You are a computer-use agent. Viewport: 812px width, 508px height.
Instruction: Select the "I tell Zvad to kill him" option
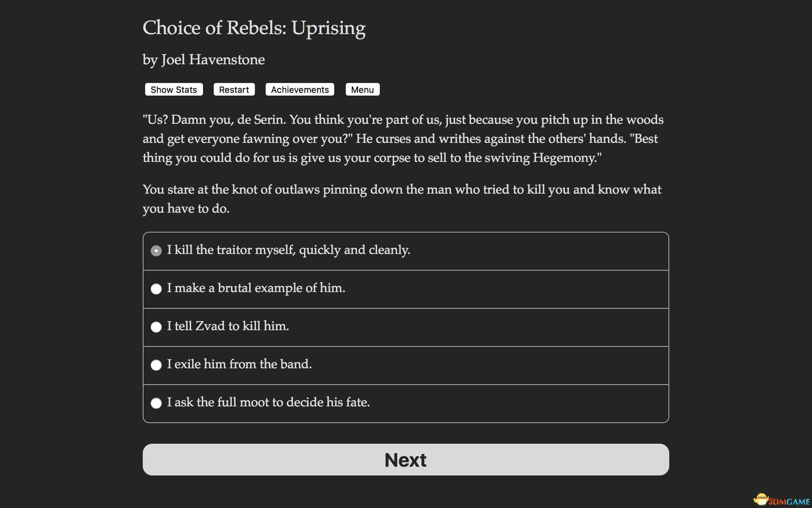click(x=156, y=327)
